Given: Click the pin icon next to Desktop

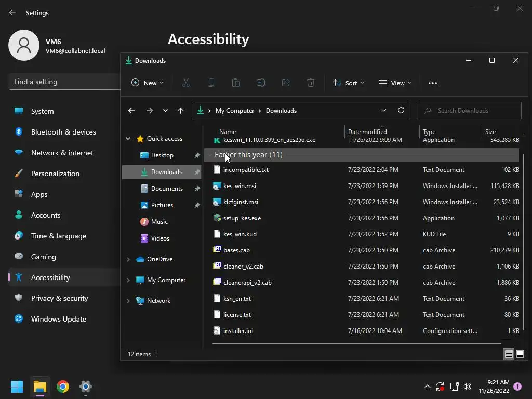Looking at the screenshot, I should (197, 155).
